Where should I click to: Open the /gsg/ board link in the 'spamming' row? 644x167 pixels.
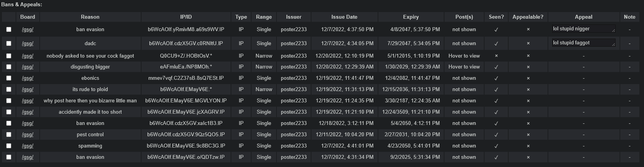pos(28,146)
